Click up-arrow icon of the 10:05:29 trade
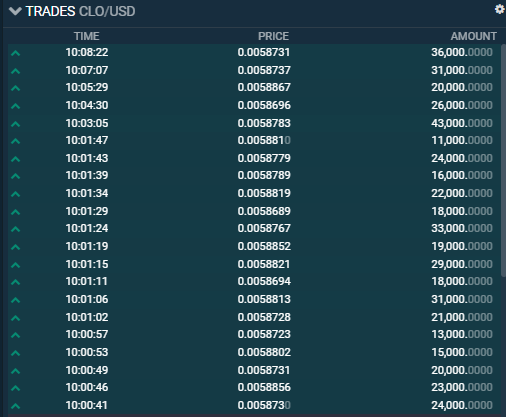The image size is (506, 417). (x=15, y=88)
